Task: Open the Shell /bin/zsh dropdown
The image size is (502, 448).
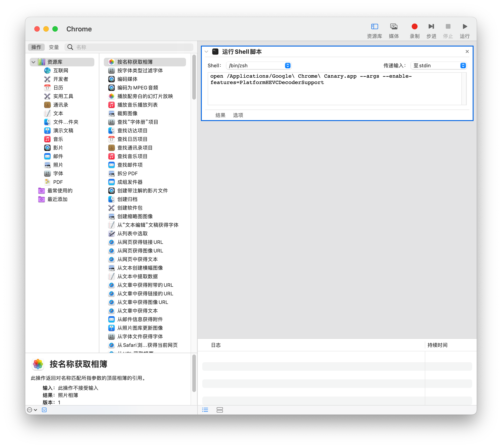Action: coord(259,65)
